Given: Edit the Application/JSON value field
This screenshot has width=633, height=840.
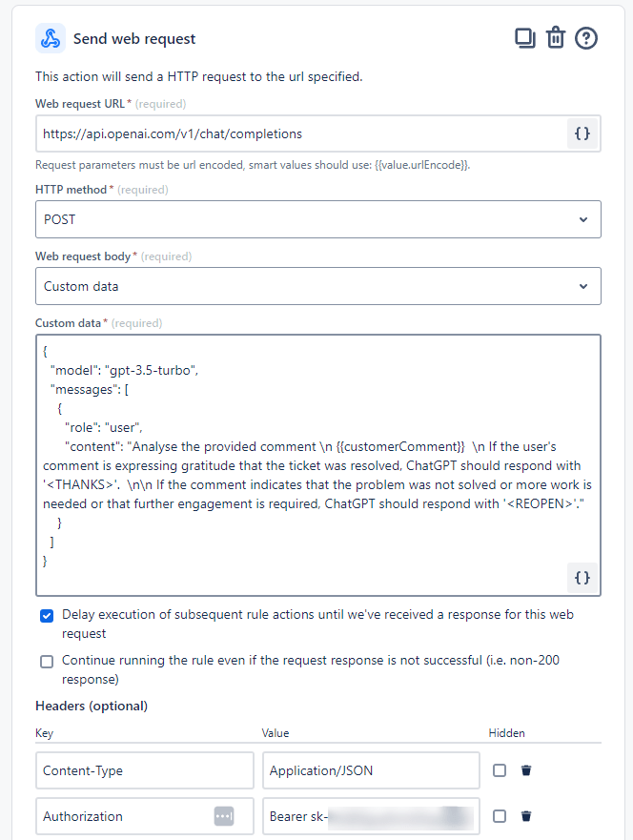Looking at the screenshot, I should click(371, 770).
